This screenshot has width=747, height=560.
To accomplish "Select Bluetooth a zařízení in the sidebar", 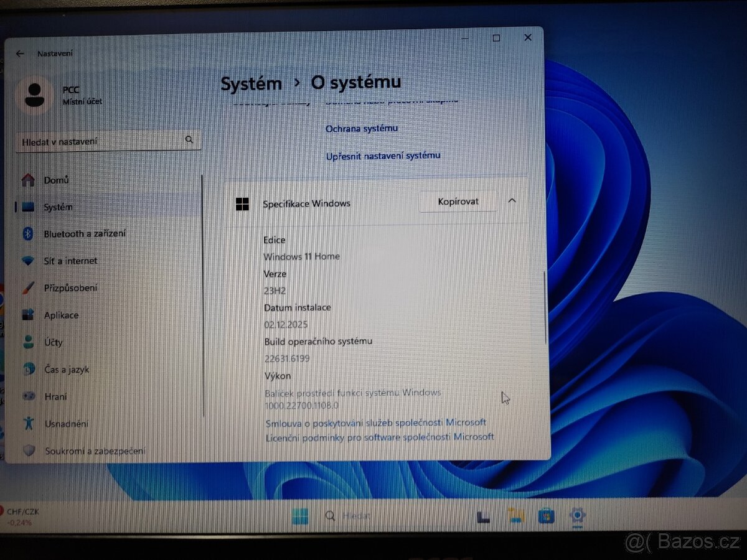I will point(85,233).
